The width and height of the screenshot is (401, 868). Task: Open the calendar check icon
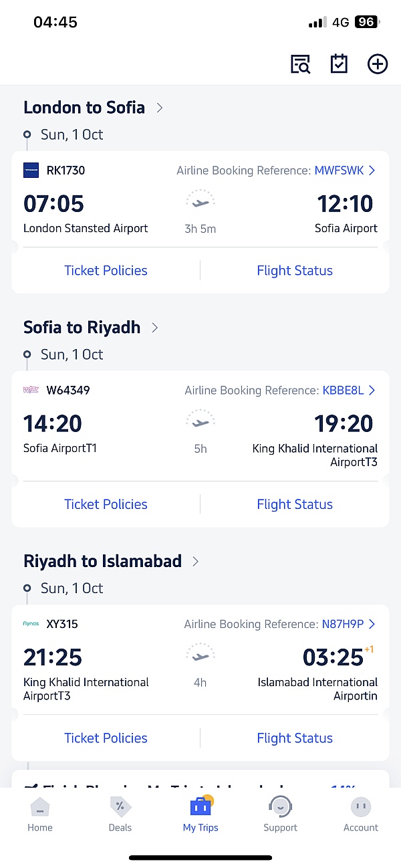pyautogui.click(x=339, y=64)
